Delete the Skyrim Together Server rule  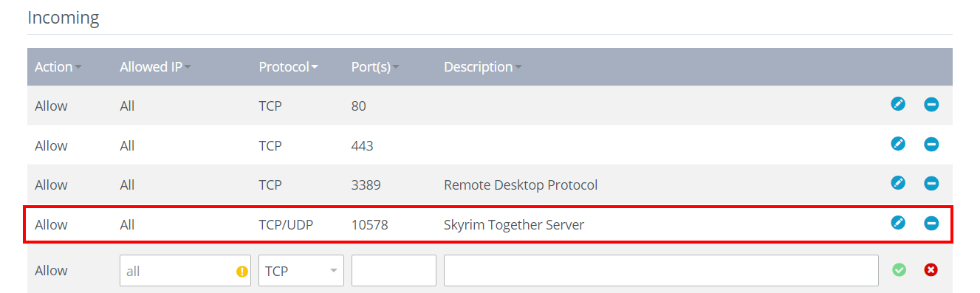931,223
